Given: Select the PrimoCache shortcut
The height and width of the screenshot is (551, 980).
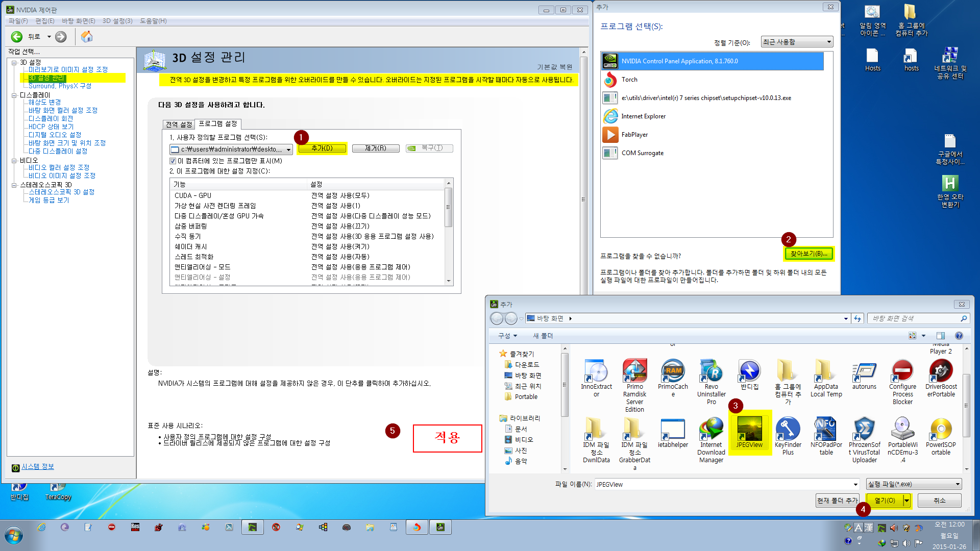Looking at the screenshot, I should [x=673, y=378].
